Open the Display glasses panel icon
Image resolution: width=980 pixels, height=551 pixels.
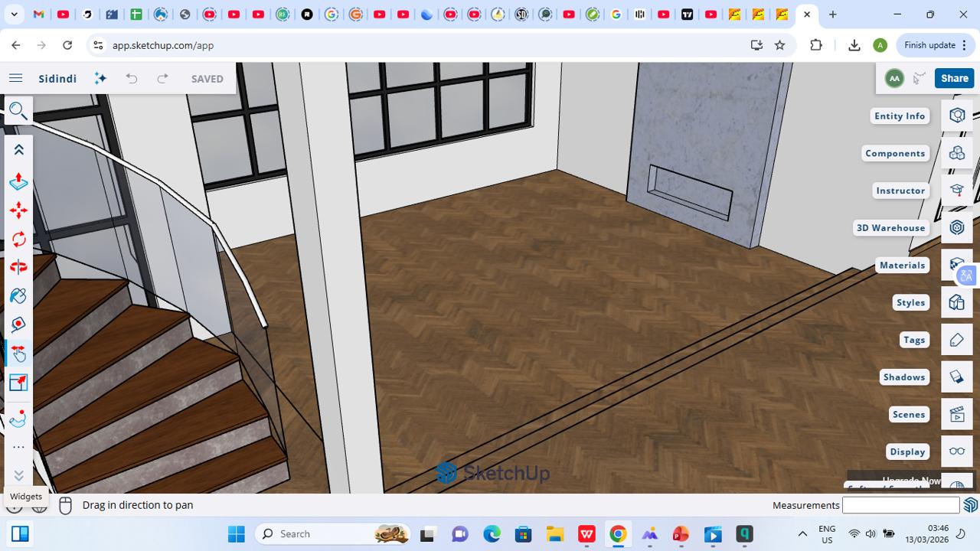tap(956, 452)
